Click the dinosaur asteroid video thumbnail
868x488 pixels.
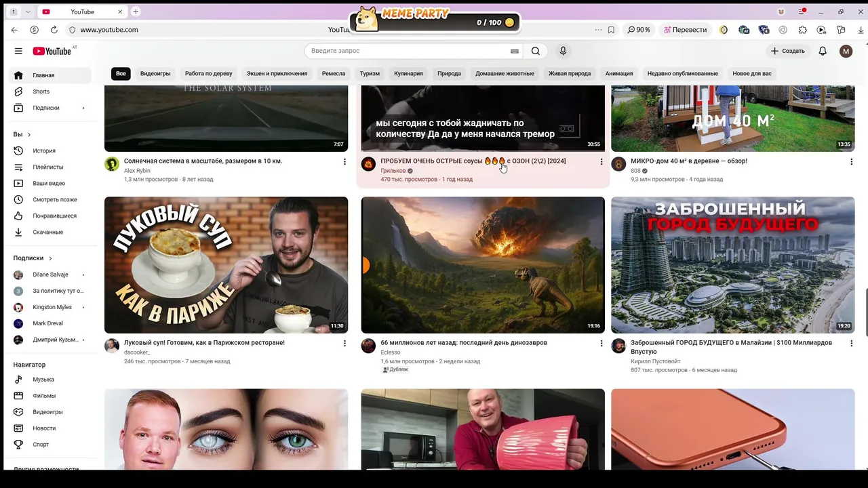pyautogui.click(x=483, y=265)
